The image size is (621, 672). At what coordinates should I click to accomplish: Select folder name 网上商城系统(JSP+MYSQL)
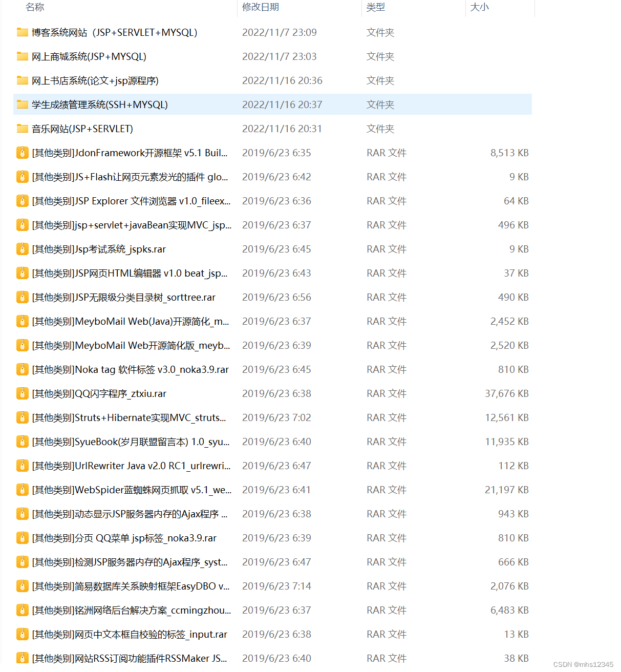[x=89, y=56]
